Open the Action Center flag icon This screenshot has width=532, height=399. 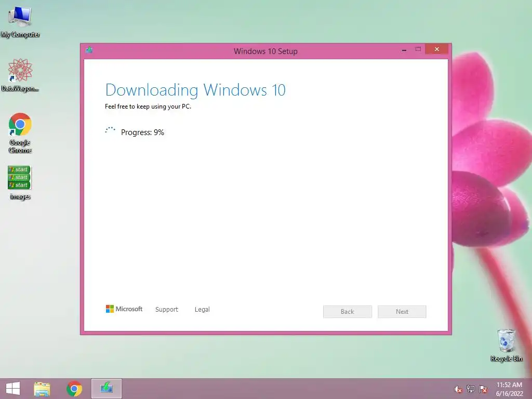(483, 389)
